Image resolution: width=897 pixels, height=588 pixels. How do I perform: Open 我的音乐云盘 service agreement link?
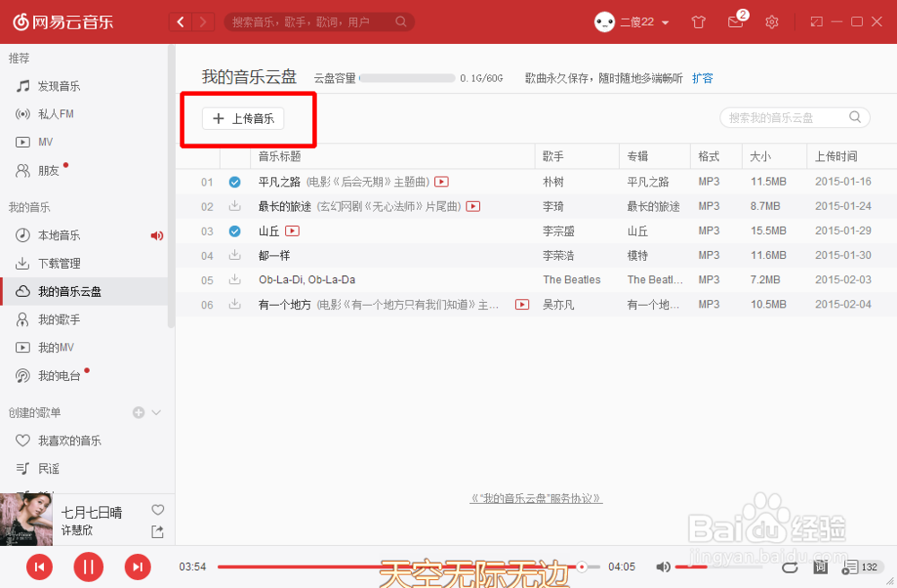pos(536,498)
